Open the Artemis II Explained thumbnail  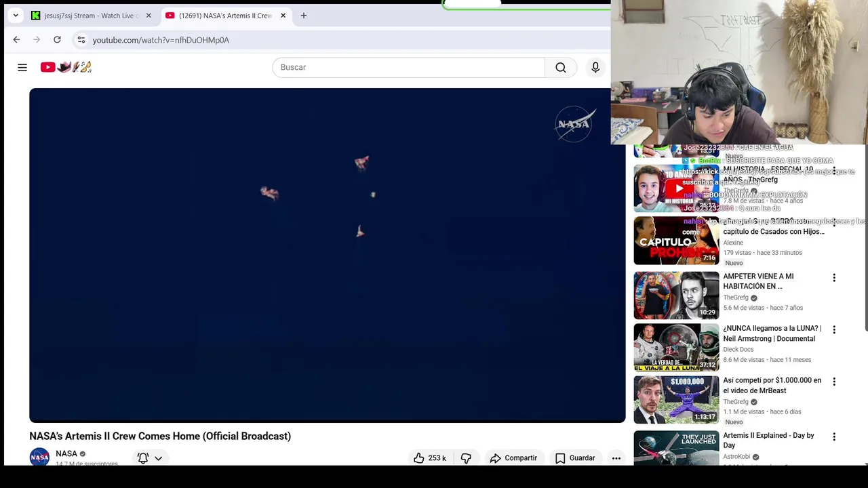(676, 448)
